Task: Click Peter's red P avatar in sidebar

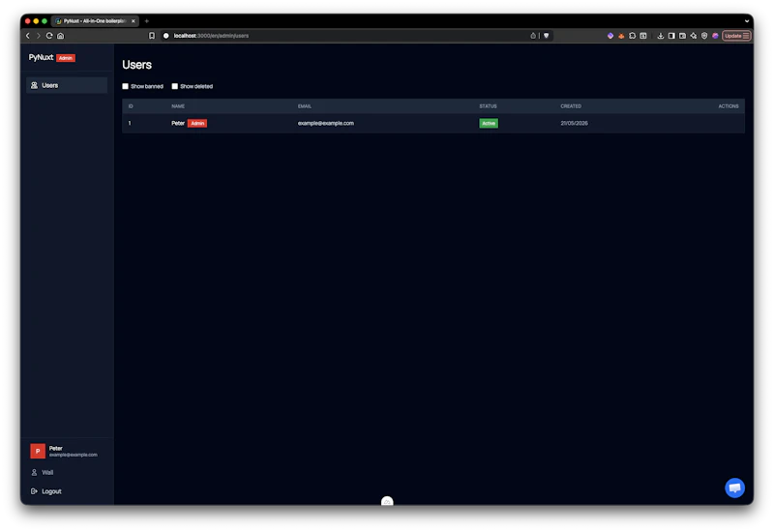Action: tap(38, 451)
